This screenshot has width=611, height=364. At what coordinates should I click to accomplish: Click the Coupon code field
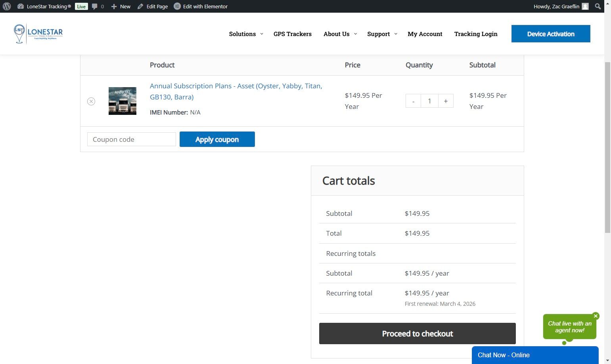[132, 139]
